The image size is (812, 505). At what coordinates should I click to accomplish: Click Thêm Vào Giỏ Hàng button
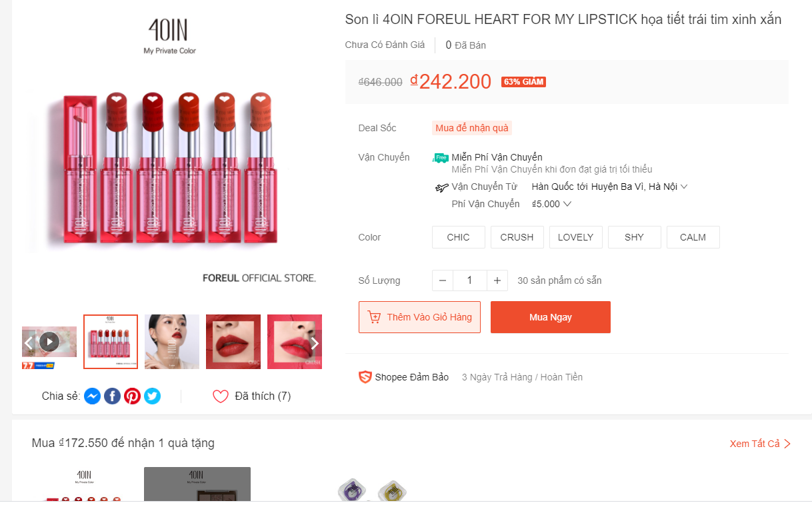(x=419, y=317)
